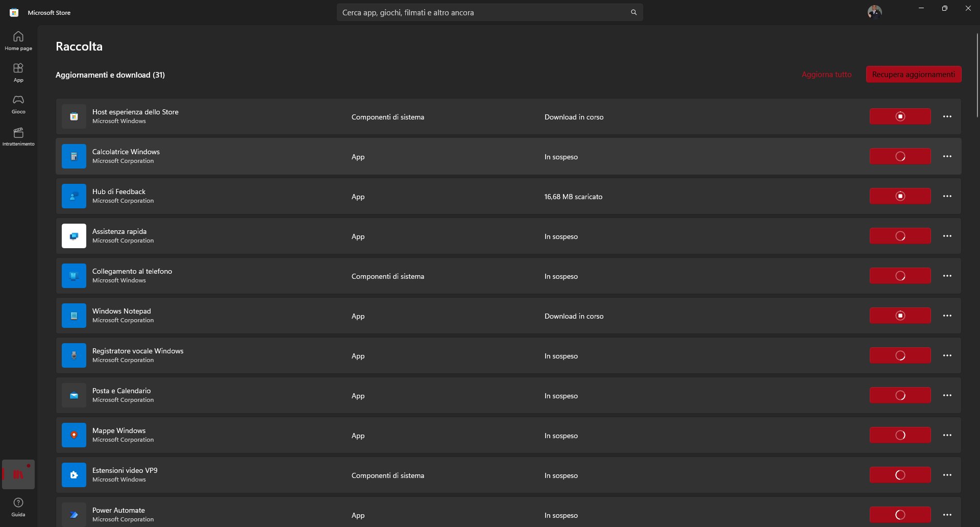The width and height of the screenshot is (980, 527).
Task: Stop the Windows Notepad download
Action: click(900, 316)
